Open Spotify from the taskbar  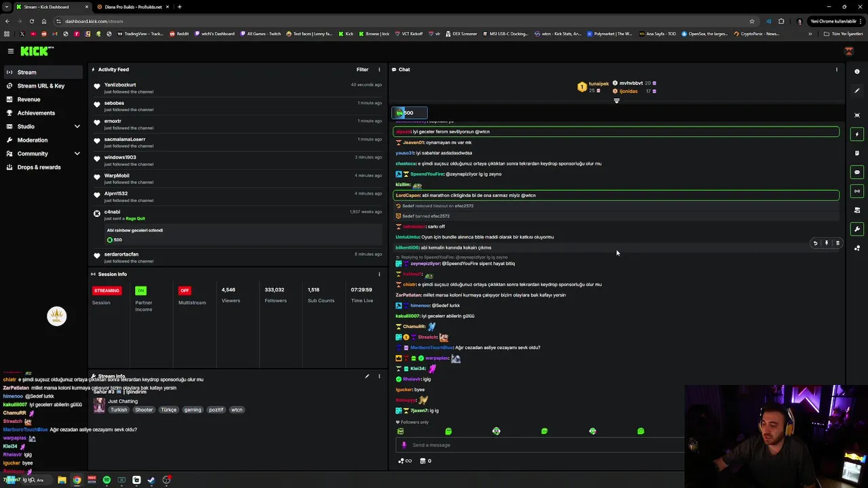coord(106,480)
